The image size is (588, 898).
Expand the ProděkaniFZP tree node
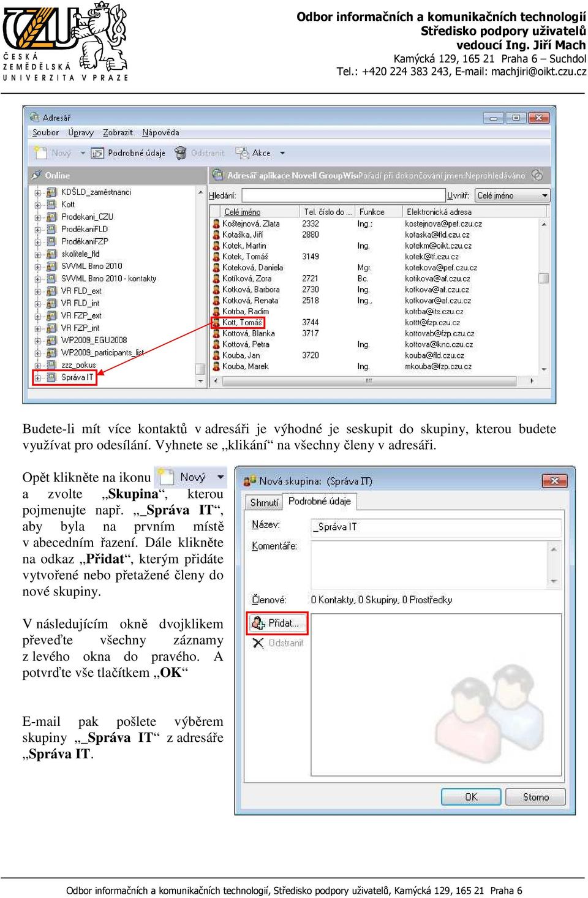click(37, 241)
